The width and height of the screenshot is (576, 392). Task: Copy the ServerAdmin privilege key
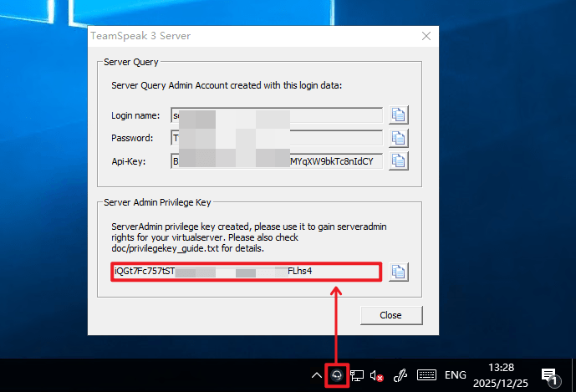pos(398,272)
